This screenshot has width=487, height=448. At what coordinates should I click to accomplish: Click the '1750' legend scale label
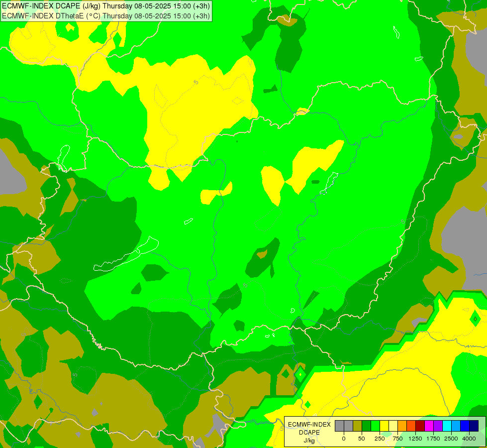pyautogui.click(x=433, y=439)
